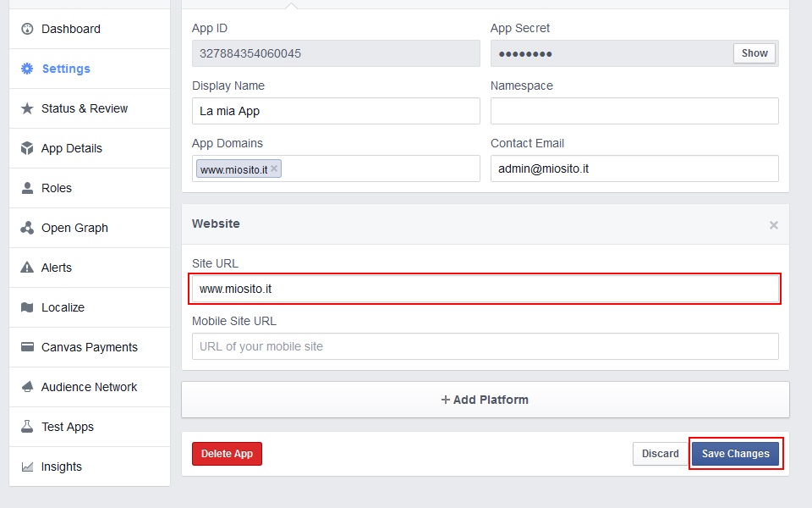Viewport: 812px width, 508px height.
Task: Focus the Mobile Site URL field
Action: [x=485, y=346]
